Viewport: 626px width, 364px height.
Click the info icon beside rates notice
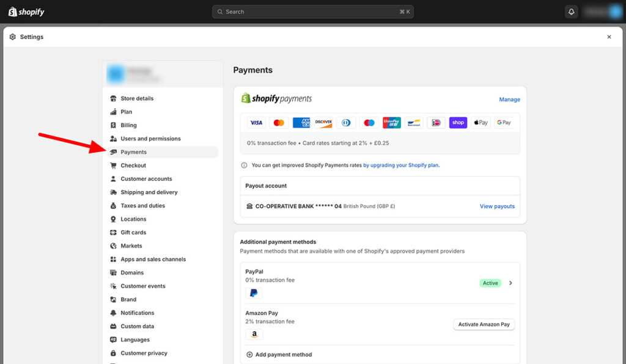click(x=245, y=165)
